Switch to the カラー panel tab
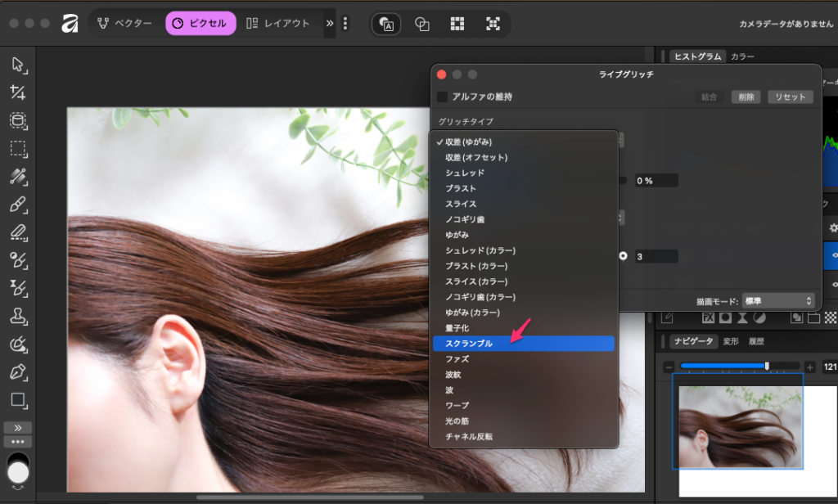This screenshot has width=838, height=504. (x=742, y=56)
